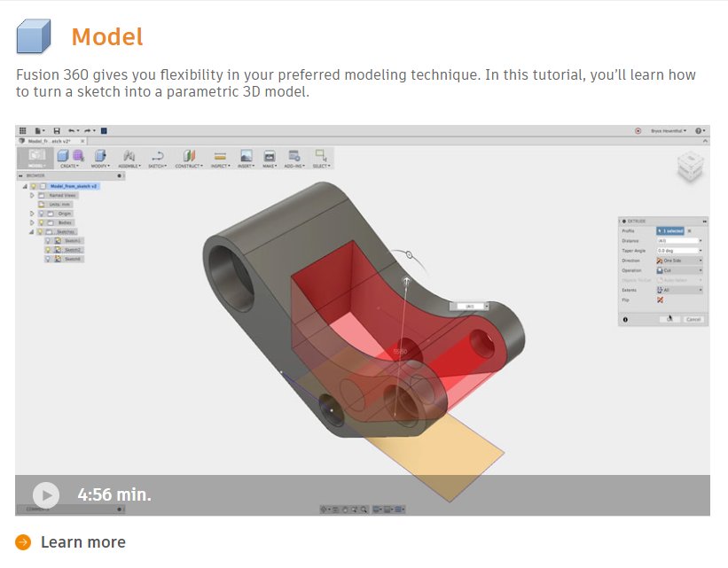Open the MODEL workspace switcher
The height and width of the screenshot is (568, 728).
coord(36,159)
